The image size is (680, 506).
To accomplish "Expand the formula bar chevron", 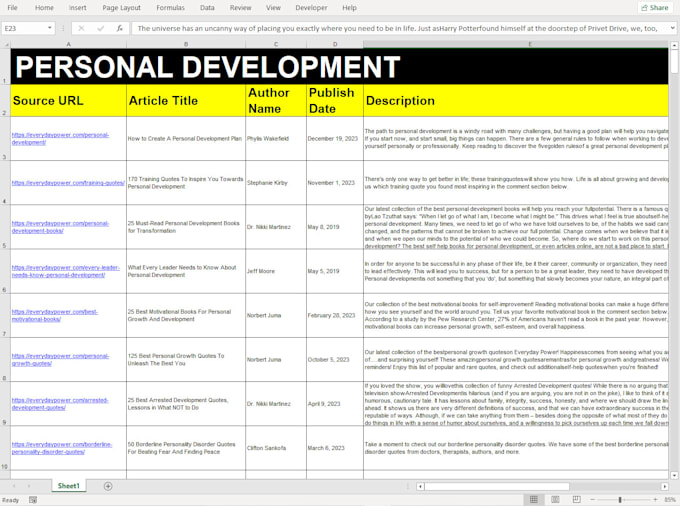I will click(x=673, y=28).
